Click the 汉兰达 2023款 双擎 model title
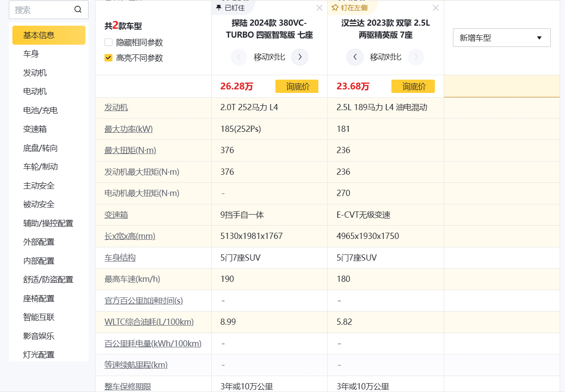Screen dimensions: 565x392 click(x=386, y=29)
